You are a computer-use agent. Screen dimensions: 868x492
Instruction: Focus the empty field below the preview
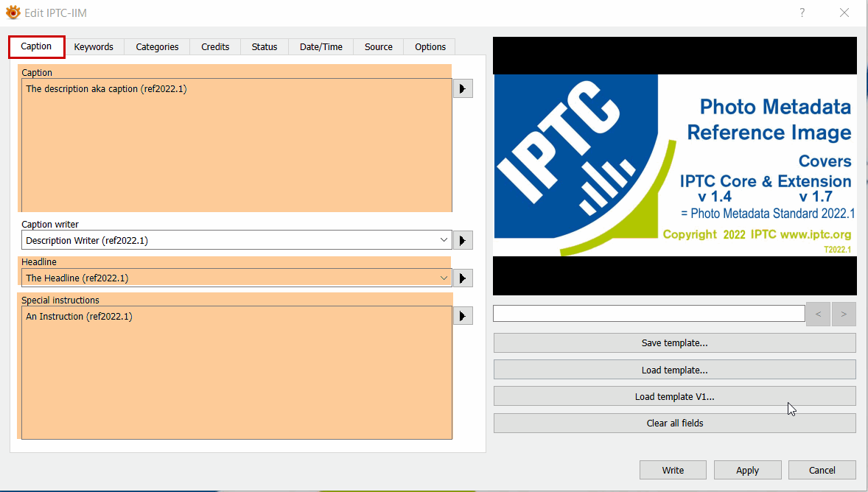(648, 313)
